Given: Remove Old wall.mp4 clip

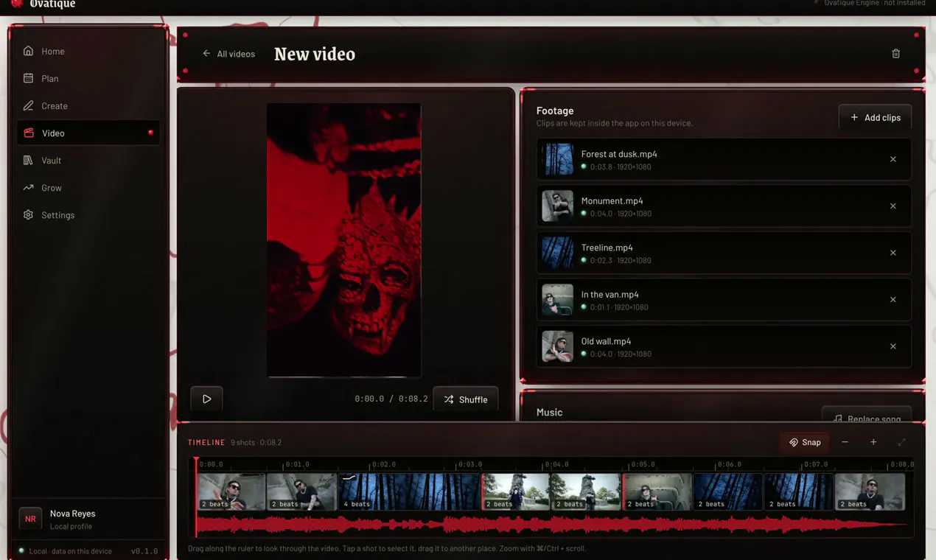Looking at the screenshot, I should [x=893, y=346].
